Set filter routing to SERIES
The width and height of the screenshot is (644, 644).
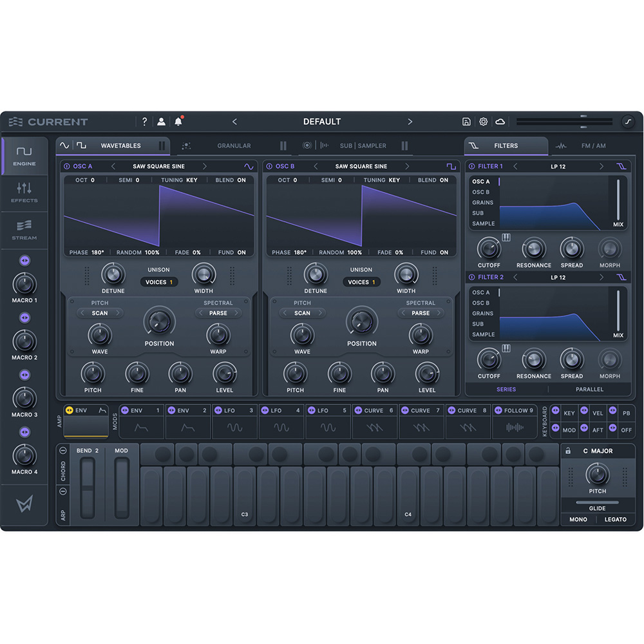(506, 390)
